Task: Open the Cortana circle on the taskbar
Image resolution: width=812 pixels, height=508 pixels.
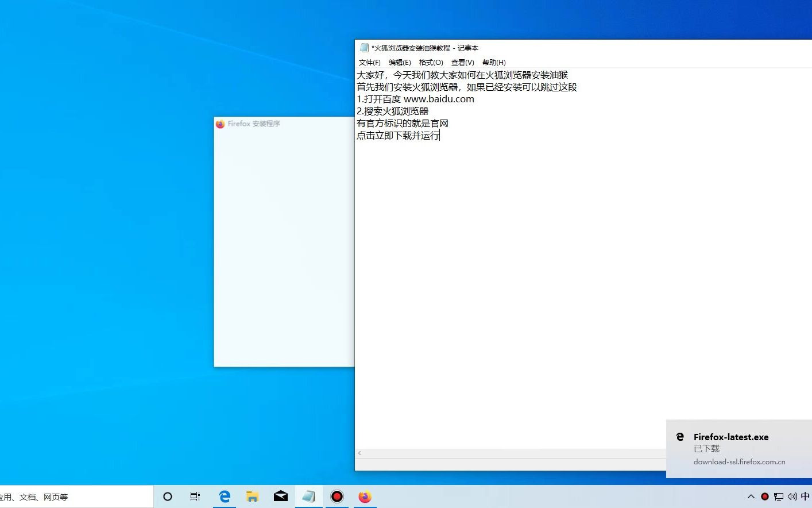Action: click(168, 497)
